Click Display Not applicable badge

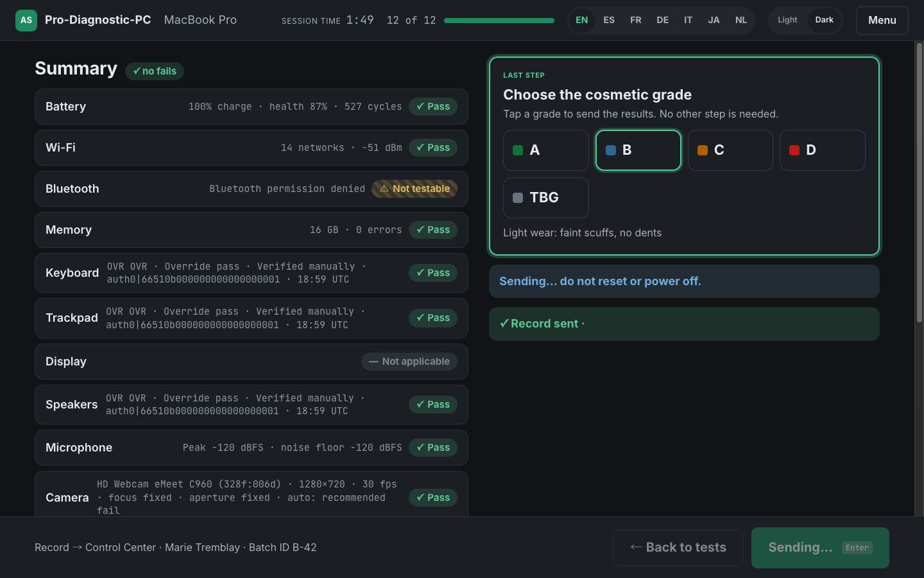tap(409, 362)
